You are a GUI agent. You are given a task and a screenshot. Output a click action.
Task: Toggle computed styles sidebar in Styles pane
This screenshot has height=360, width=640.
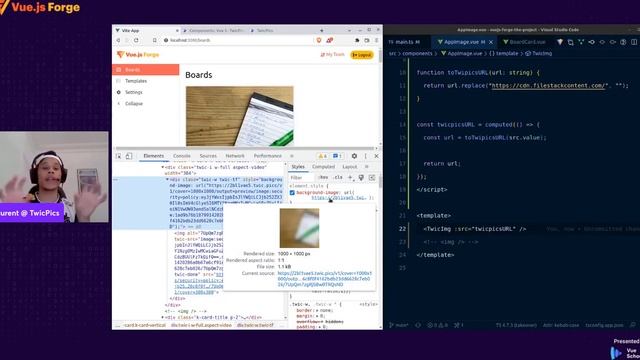click(x=372, y=178)
